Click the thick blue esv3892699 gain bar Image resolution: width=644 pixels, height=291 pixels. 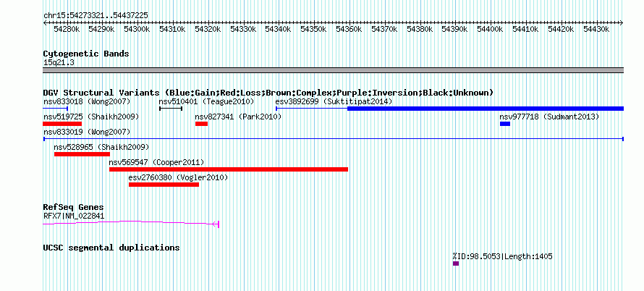[486, 109]
